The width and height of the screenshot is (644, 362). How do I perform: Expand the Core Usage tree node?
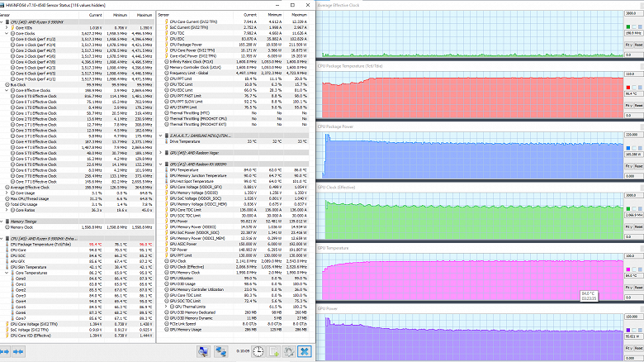click(x=7, y=193)
